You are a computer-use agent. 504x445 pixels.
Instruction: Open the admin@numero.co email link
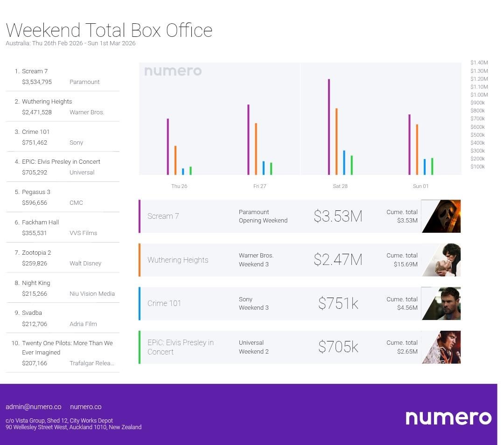pyautogui.click(x=33, y=407)
